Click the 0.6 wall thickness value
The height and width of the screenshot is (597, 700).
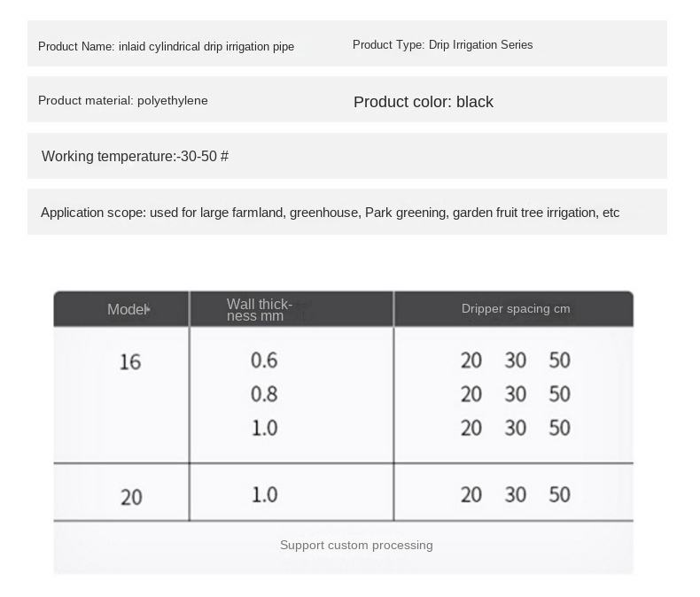tap(264, 361)
